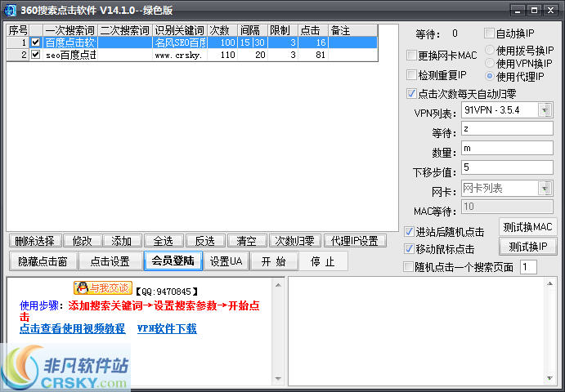565x392 pixels.
Task: Toggle 点击次数每天自动归零 checkbox
Action: coord(411,94)
